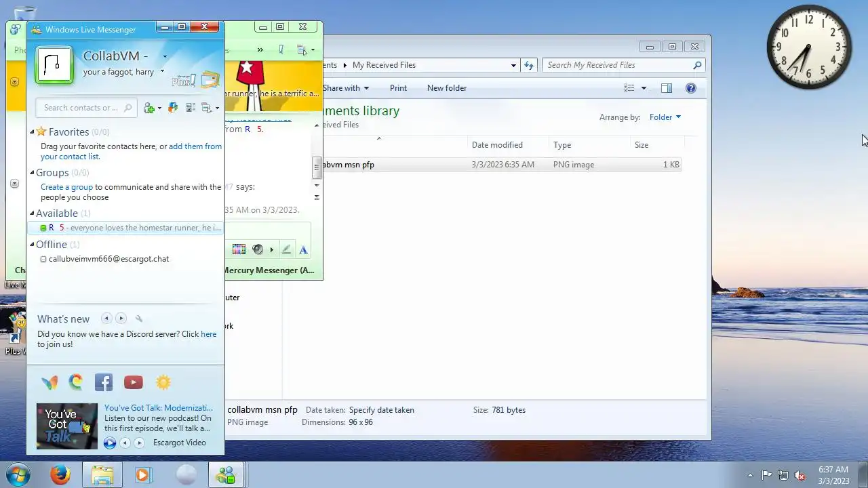The height and width of the screenshot is (488, 868).
Task: Click 'Specify date taken' in details pane
Action: (381, 410)
